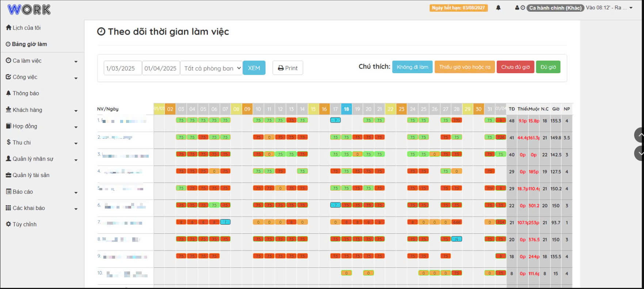644x289 pixels.
Task: Click the WORK logo
Action: (x=29, y=10)
